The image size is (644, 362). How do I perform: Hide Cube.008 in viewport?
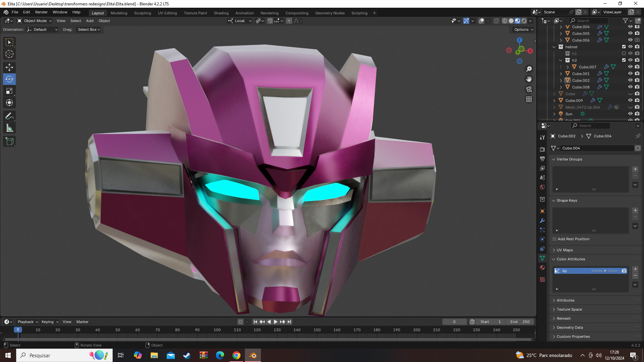[630, 87]
